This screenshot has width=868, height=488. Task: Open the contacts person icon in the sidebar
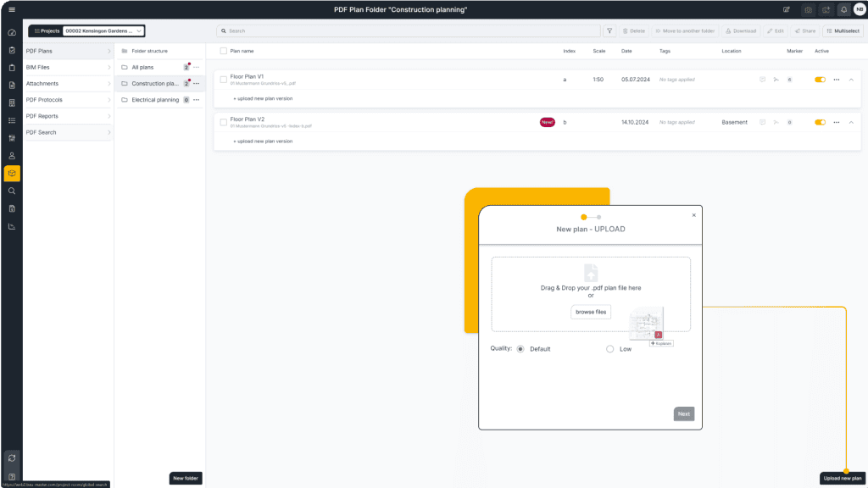12,156
